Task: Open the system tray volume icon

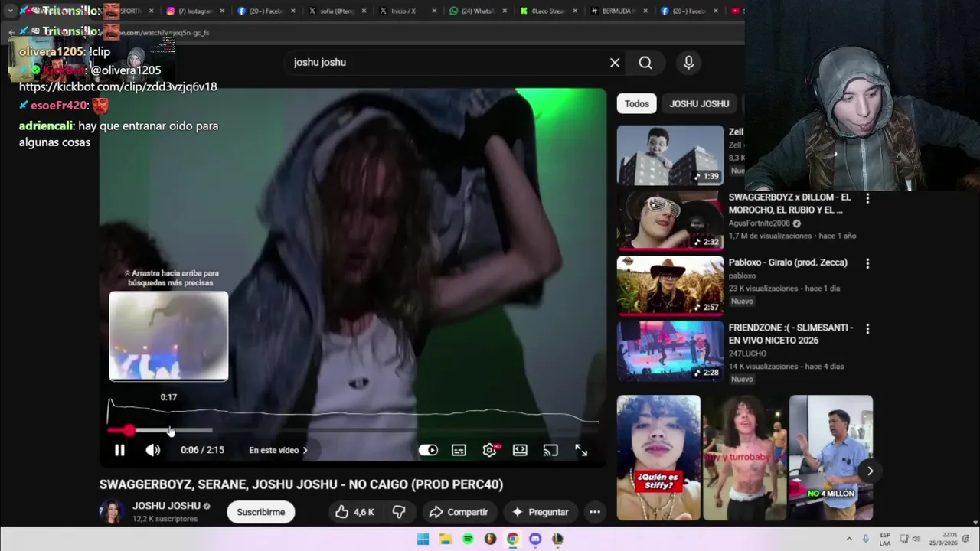Action: point(916,540)
